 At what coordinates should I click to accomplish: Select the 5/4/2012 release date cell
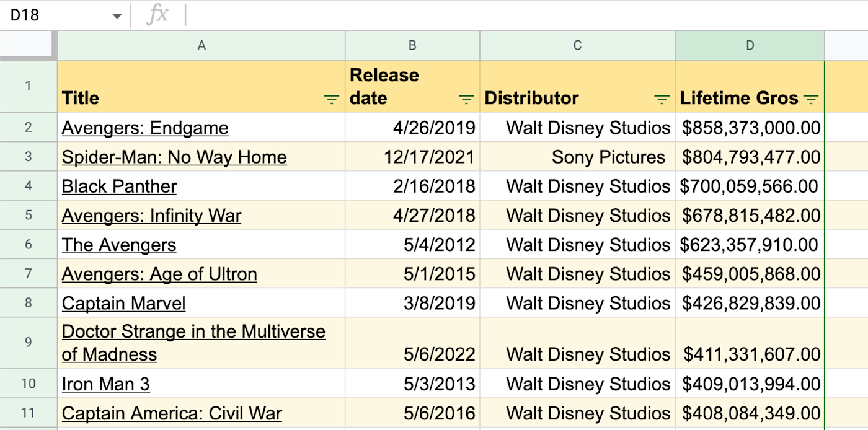tap(412, 245)
